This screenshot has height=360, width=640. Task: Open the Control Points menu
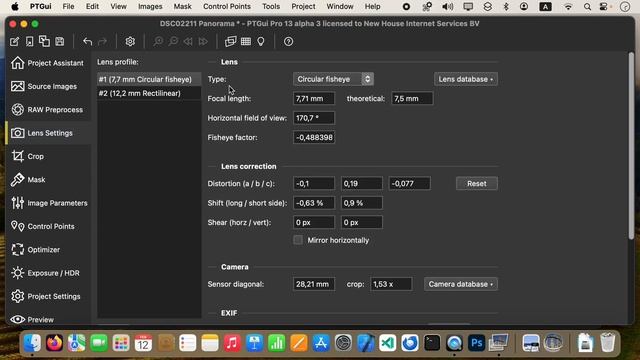click(x=227, y=7)
